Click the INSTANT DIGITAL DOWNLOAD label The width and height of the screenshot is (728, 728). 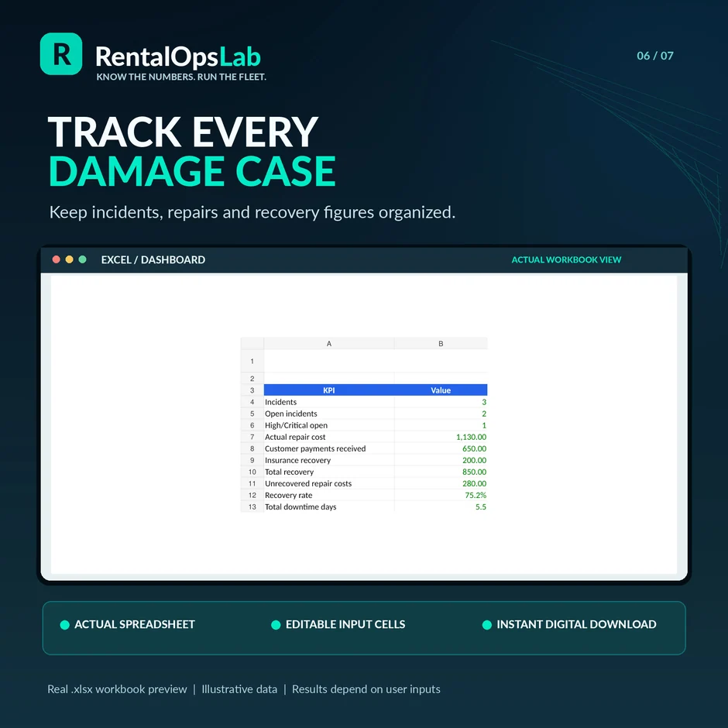(577, 624)
